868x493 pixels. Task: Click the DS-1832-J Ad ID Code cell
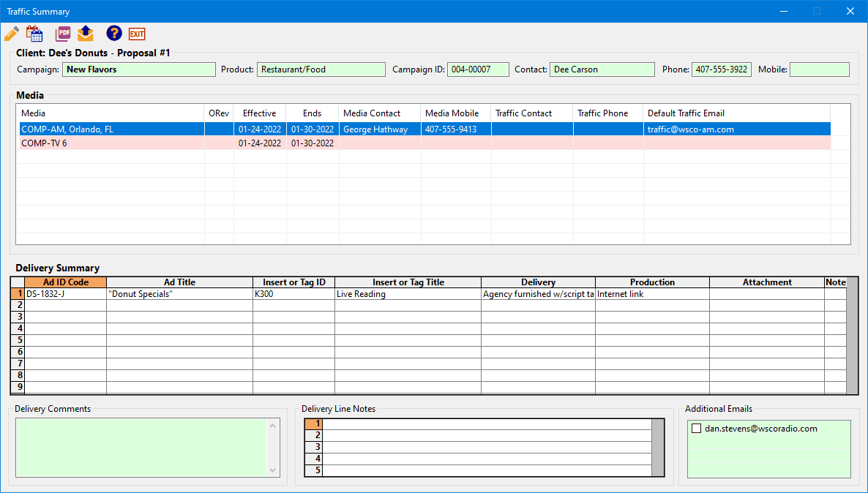tap(66, 293)
